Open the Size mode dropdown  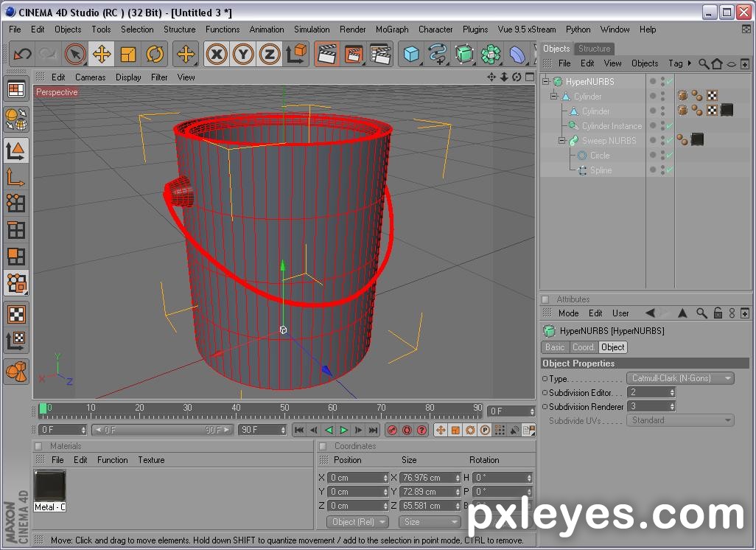pyautogui.click(x=429, y=521)
